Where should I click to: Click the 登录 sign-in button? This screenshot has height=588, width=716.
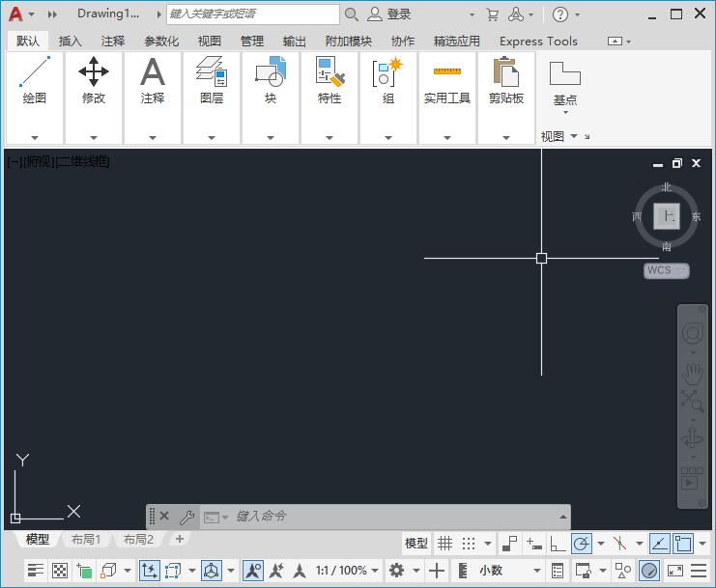pos(390,14)
